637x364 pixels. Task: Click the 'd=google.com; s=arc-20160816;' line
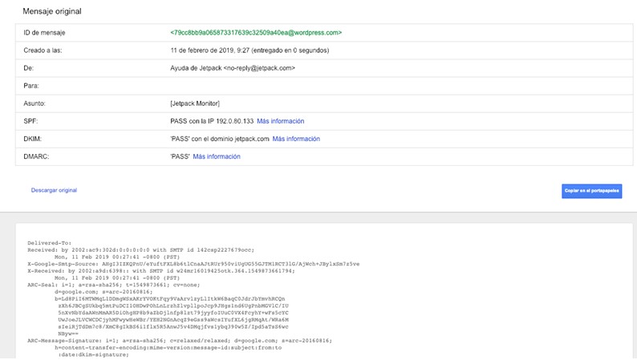[x=103, y=292]
